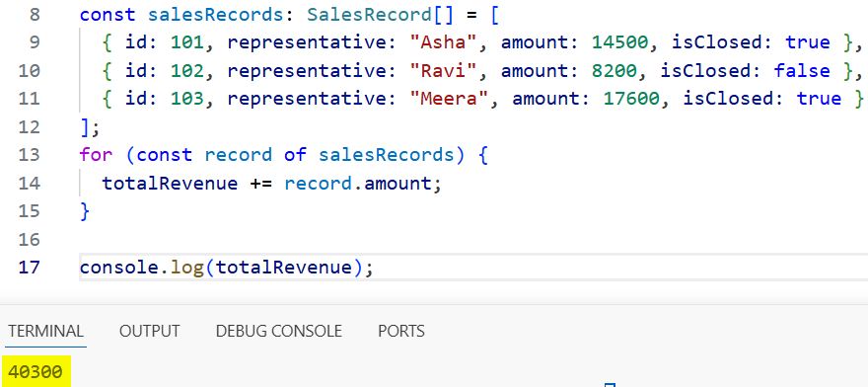868x387 pixels.
Task: Click the id value 101
Action: [187, 42]
